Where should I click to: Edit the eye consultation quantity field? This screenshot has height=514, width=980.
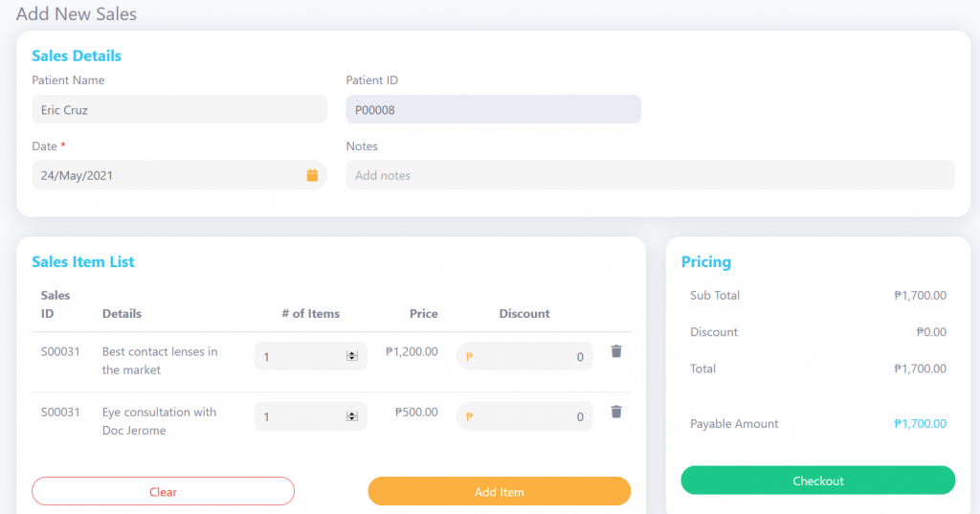point(311,416)
